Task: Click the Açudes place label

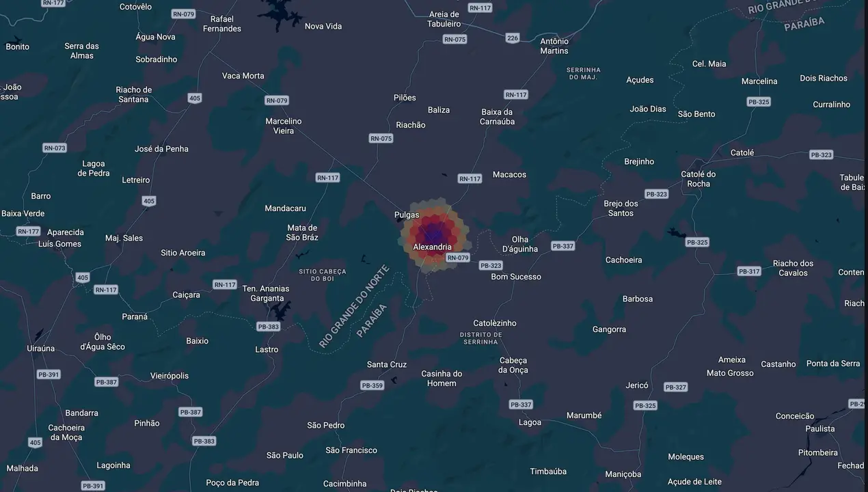Action: [640, 80]
